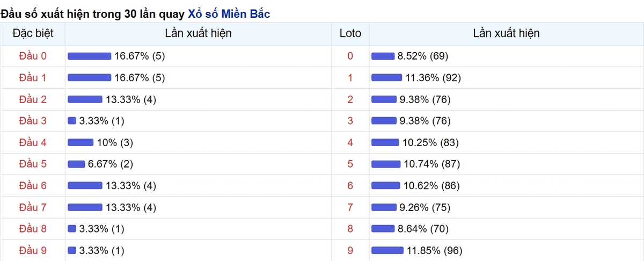Select the Đầu 3 row label
The width and height of the screenshot is (644, 261).
click(33, 121)
